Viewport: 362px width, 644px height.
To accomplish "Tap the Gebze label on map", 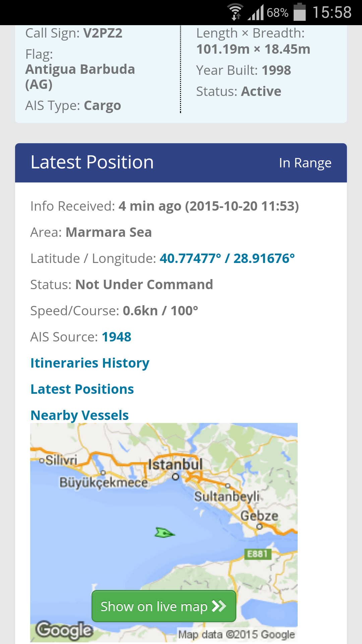I will point(259,516).
